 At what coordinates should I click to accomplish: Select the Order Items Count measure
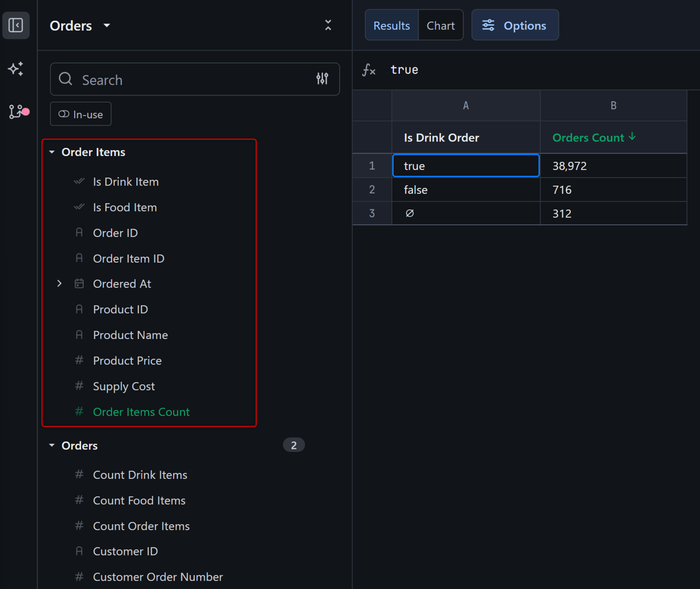141,412
